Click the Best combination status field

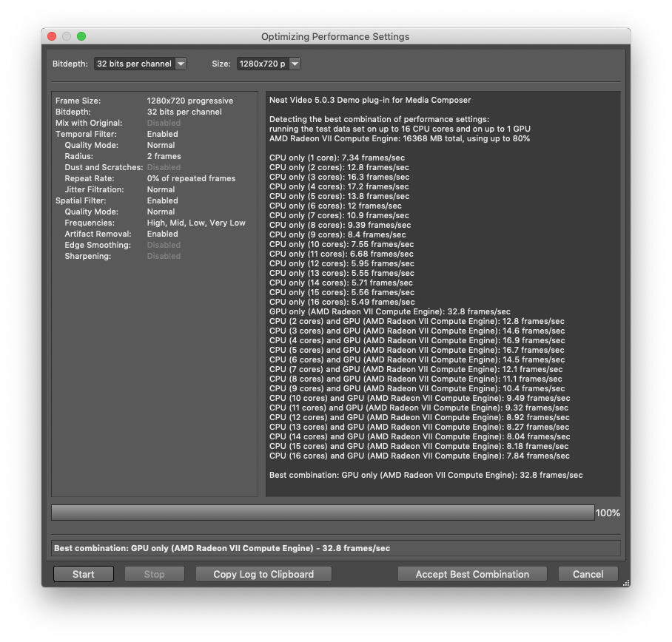(x=335, y=548)
